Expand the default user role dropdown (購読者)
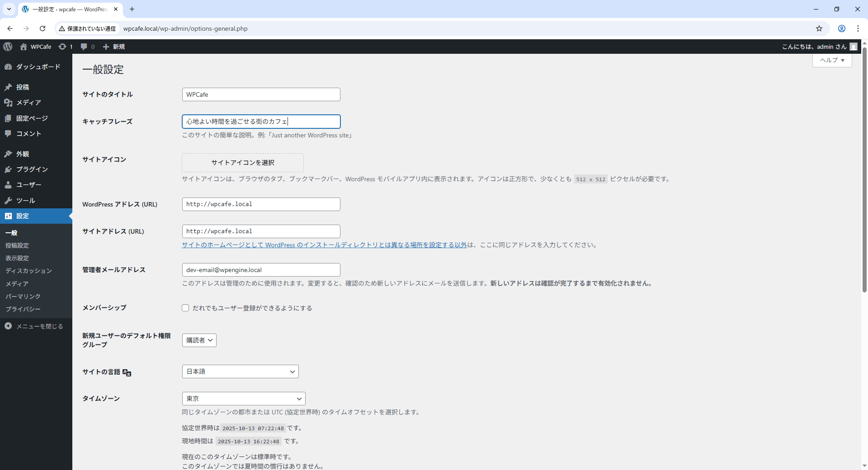Screen dimensions: 868x470 199,340
